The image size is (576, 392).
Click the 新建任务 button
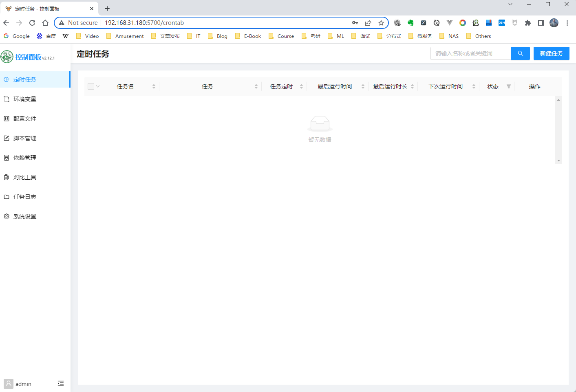coord(551,53)
